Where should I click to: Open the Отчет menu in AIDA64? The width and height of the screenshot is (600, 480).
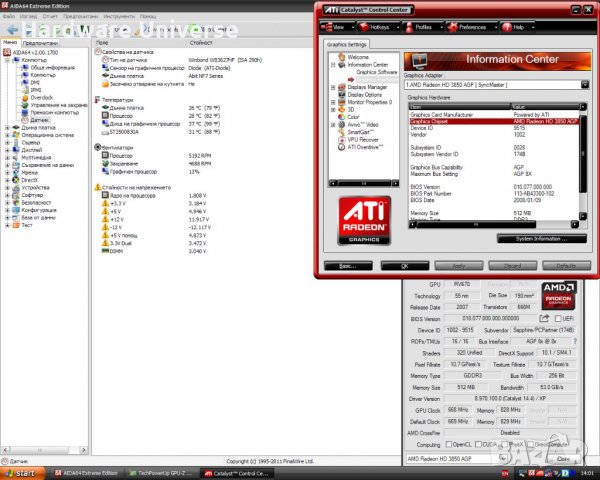click(50, 16)
